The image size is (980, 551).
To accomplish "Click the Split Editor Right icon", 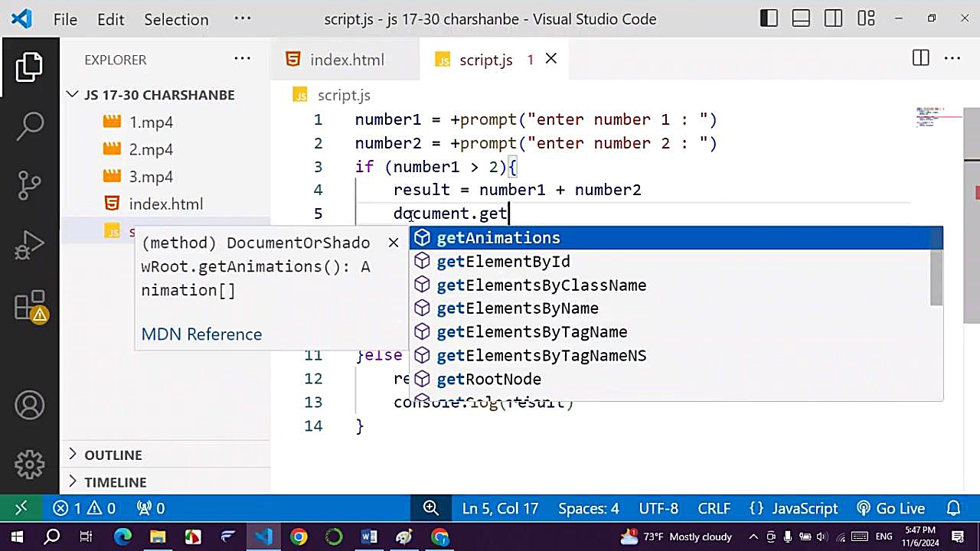I will [920, 59].
